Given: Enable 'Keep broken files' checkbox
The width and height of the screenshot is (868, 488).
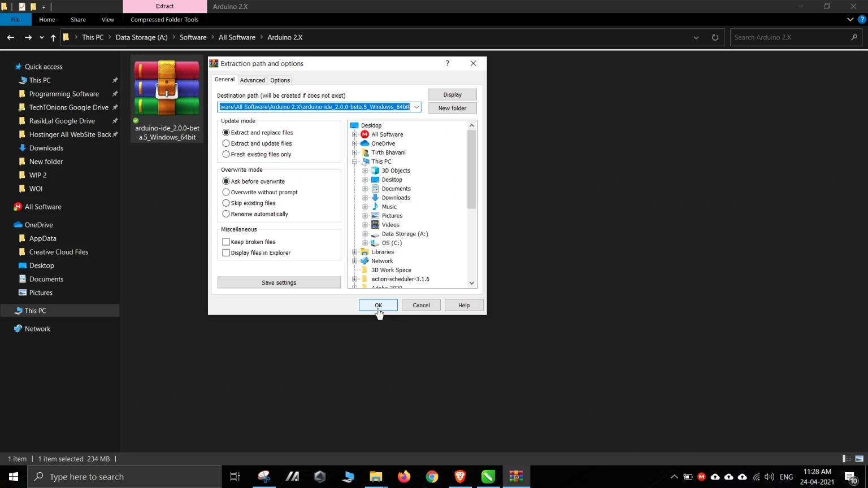Looking at the screenshot, I should [226, 242].
